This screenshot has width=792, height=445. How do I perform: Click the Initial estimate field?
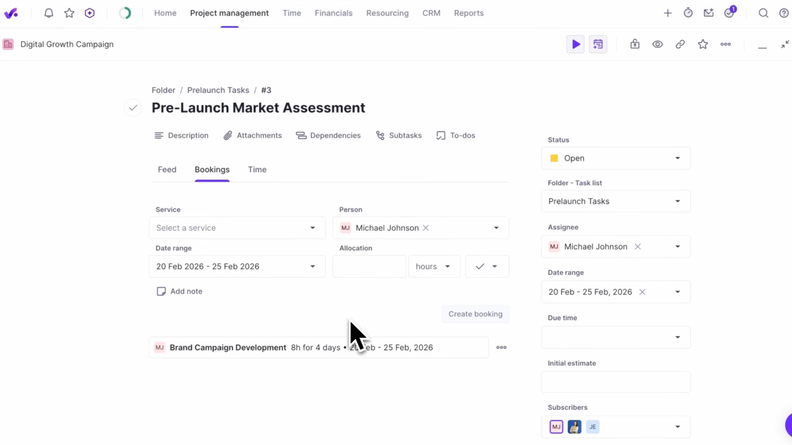tap(616, 382)
